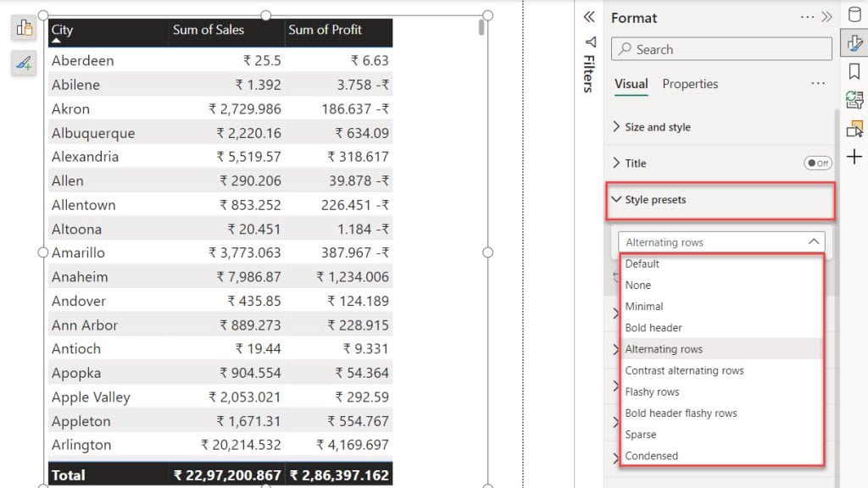Image resolution: width=868 pixels, height=488 pixels.
Task: Click the Search field in Format pane
Action: coord(721,49)
